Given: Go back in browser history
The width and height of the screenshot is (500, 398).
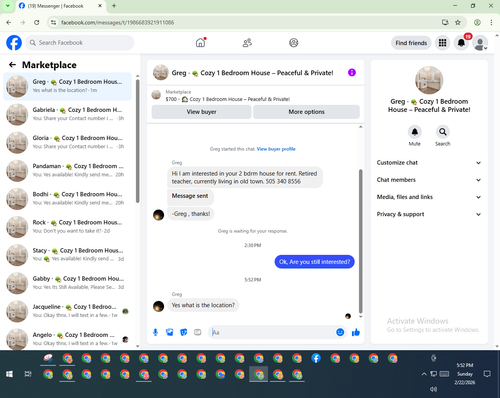Looking at the screenshot, I should 9,22.
